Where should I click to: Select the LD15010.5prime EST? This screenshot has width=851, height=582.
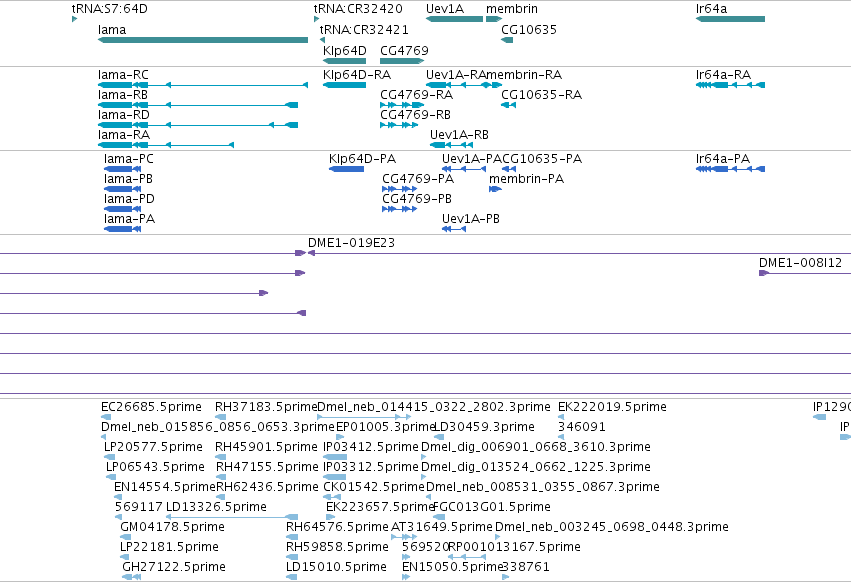tap(336, 568)
